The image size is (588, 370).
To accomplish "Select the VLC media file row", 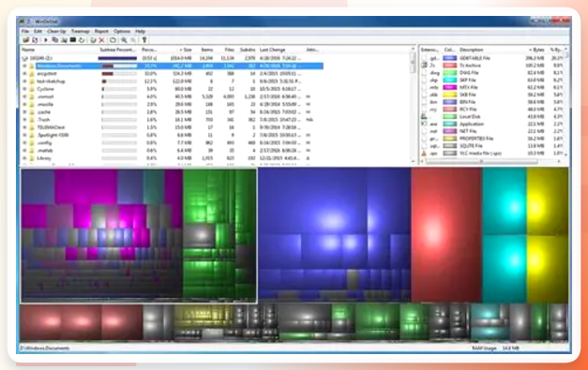I will (491, 154).
